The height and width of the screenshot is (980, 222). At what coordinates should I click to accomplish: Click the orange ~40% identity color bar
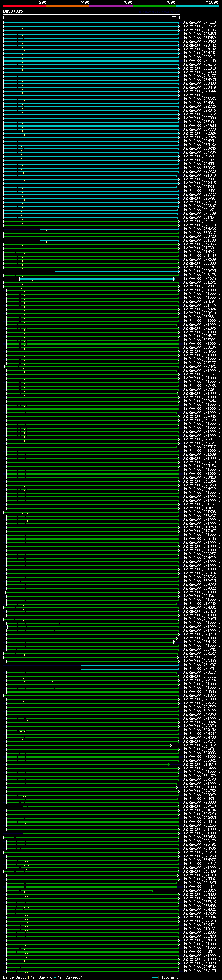tap(68, 6)
